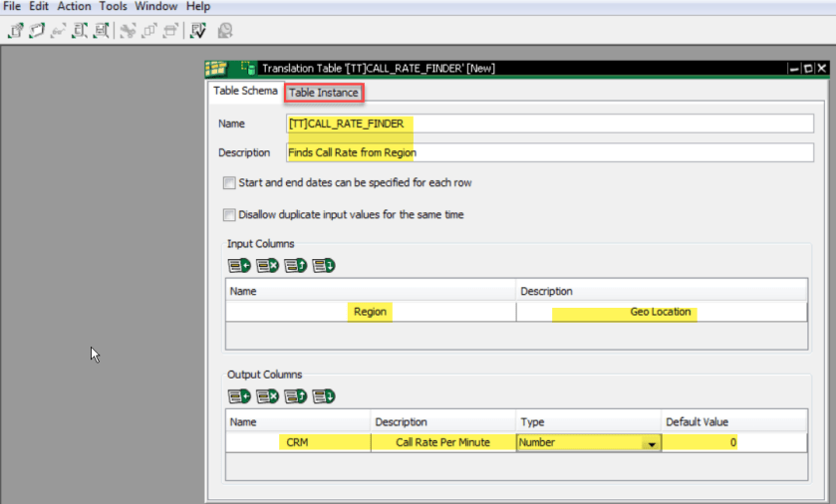Move output column up with arrow icon

tap(295, 396)
